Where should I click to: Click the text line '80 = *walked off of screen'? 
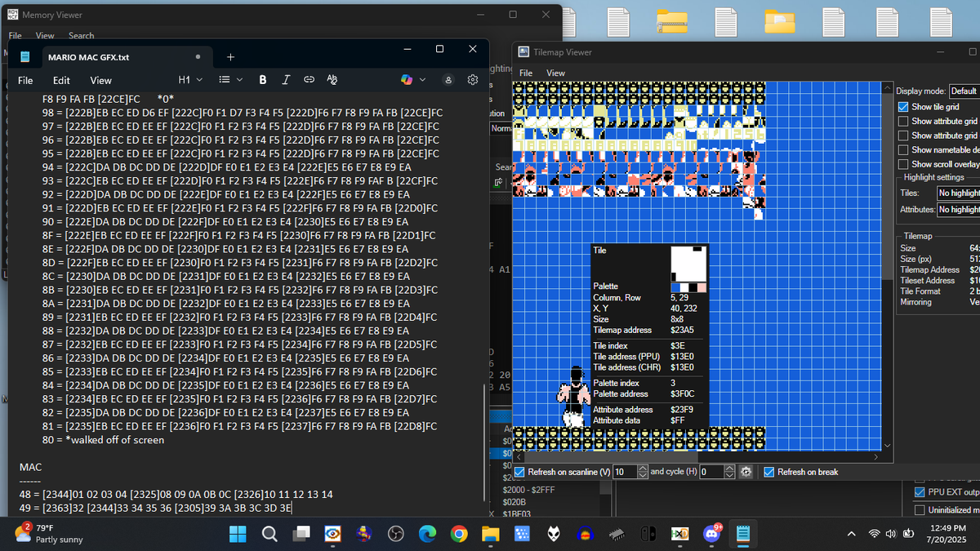(x=104, y=439)
